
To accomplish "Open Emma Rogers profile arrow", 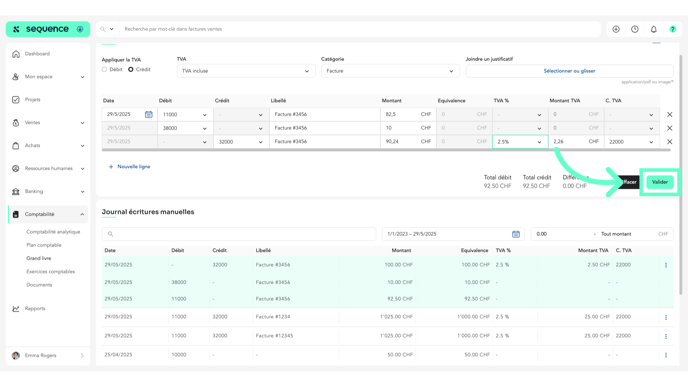I will [x=82, y=356].
